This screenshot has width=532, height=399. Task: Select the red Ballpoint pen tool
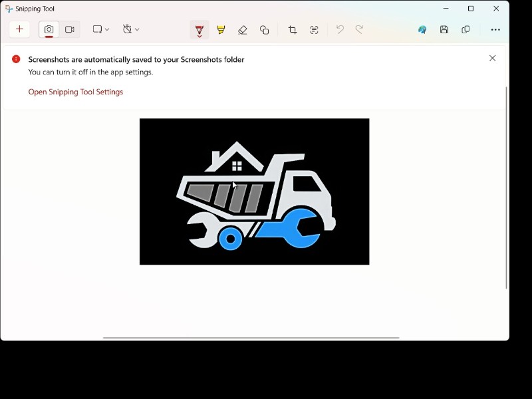click(199, 30)
